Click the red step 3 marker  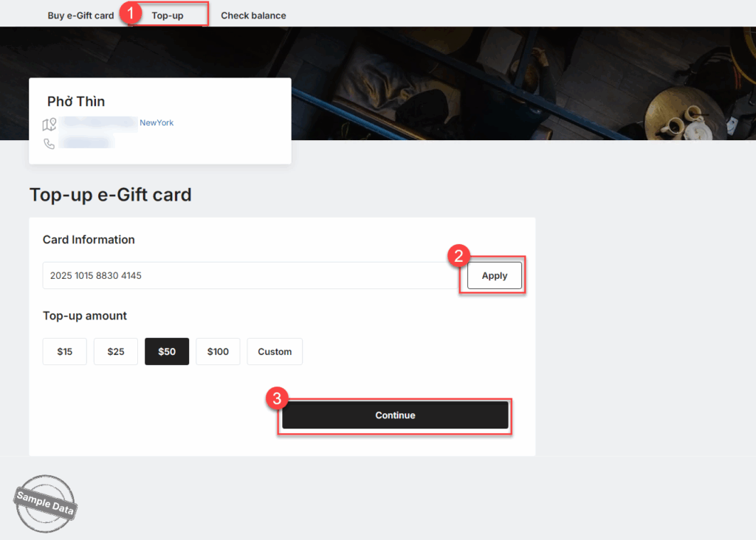coord(277,398)
